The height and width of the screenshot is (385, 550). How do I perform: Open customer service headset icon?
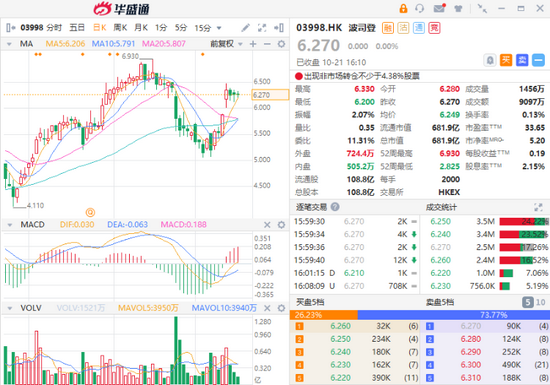tap(420, 8)
